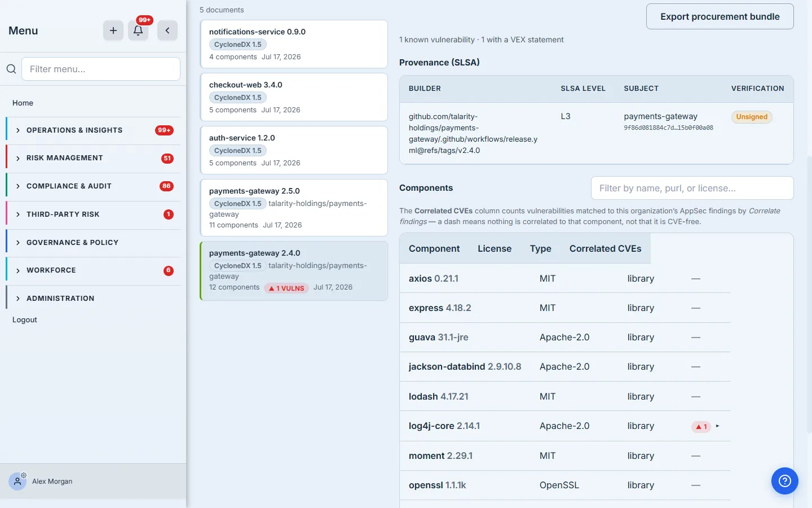Select payments-gateway 2.4.0 document card
812x508 pixels.
point(294,271)
